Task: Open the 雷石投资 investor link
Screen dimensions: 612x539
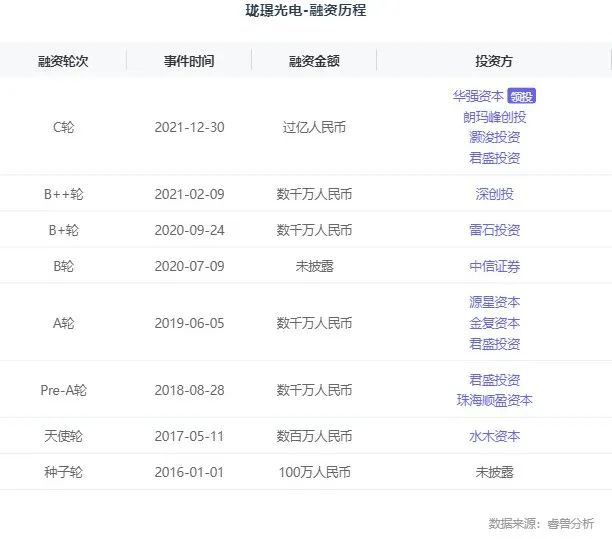Action: (x=494, y=230)
